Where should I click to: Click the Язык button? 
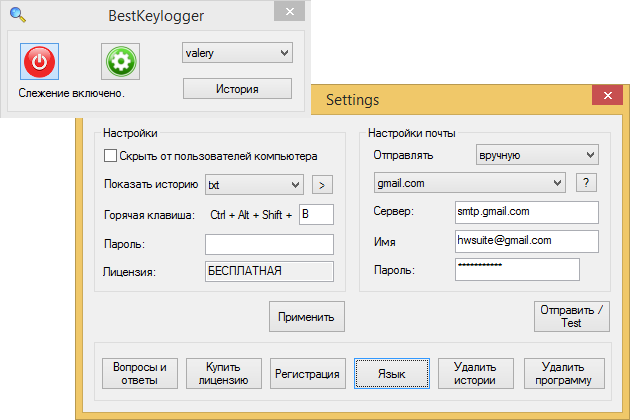pyautogui.click(x=392, y=373)
